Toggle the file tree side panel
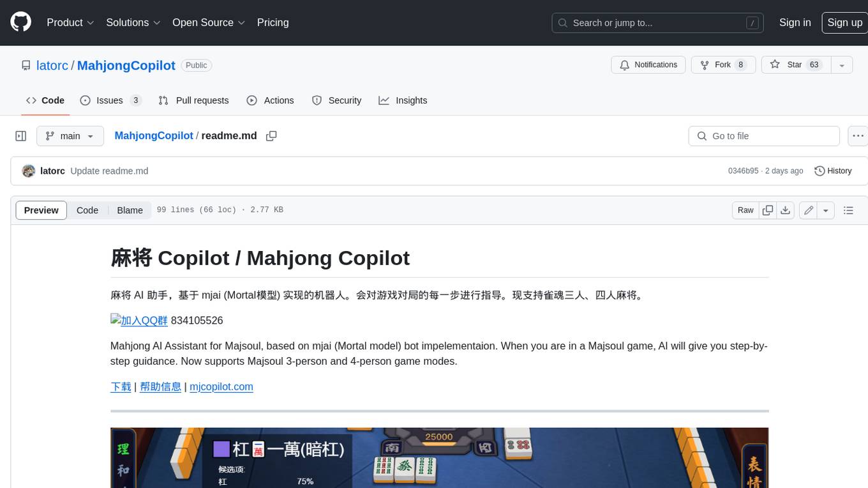Screen dimensions: 868x488 21,136
